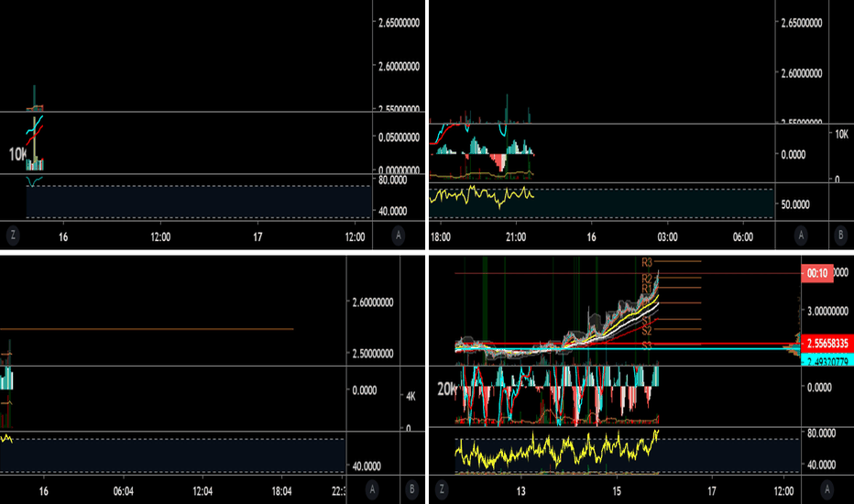This screenshot has width=854, height=504.
Task: Click the 06:00 label on top-right time axis
Action: (743, 237)
